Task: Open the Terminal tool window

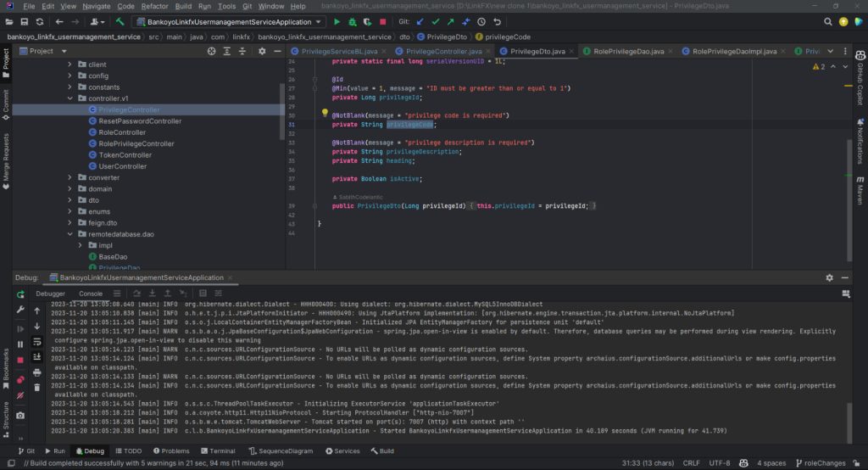Action: pos(217,451)
